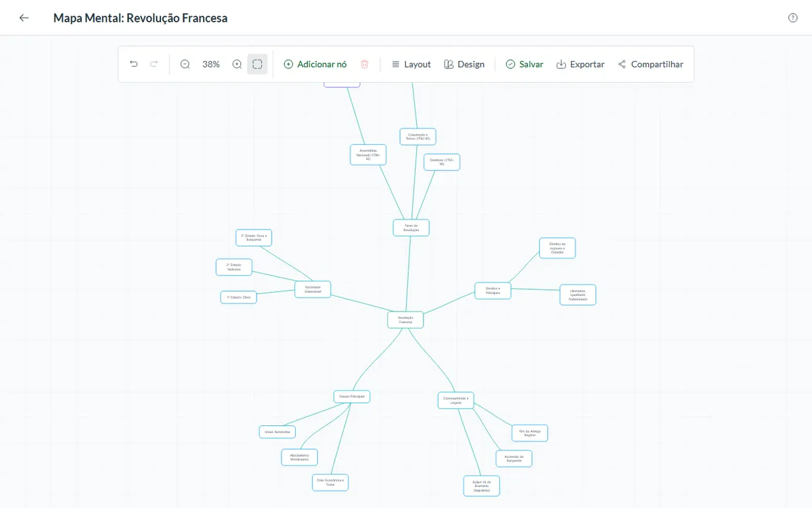
Task: Open the Exportar options
Action: coord(581,64)
